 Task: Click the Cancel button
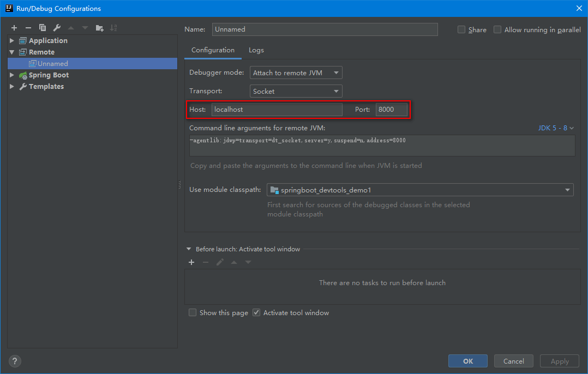pyautogui.click(x=513, y=361)
